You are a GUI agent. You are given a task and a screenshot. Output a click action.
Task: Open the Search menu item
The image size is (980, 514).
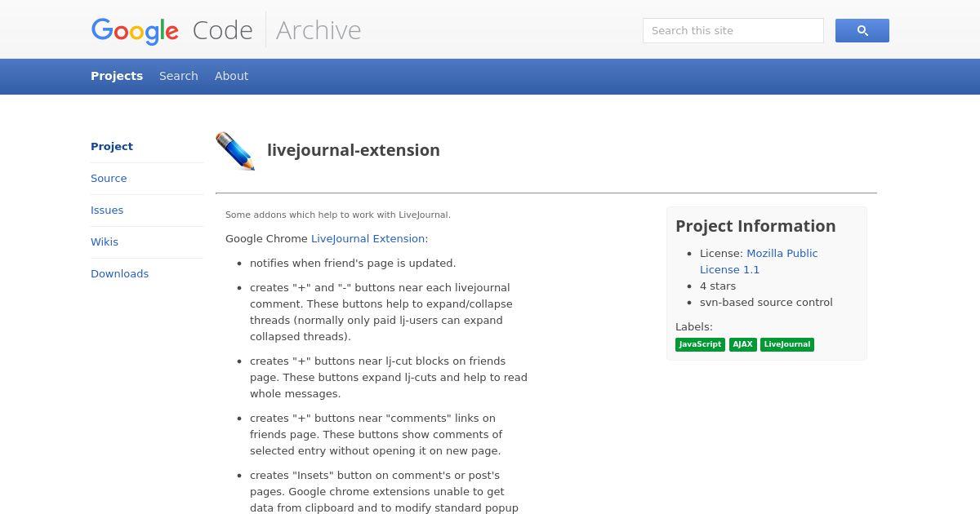click(179, 76)
